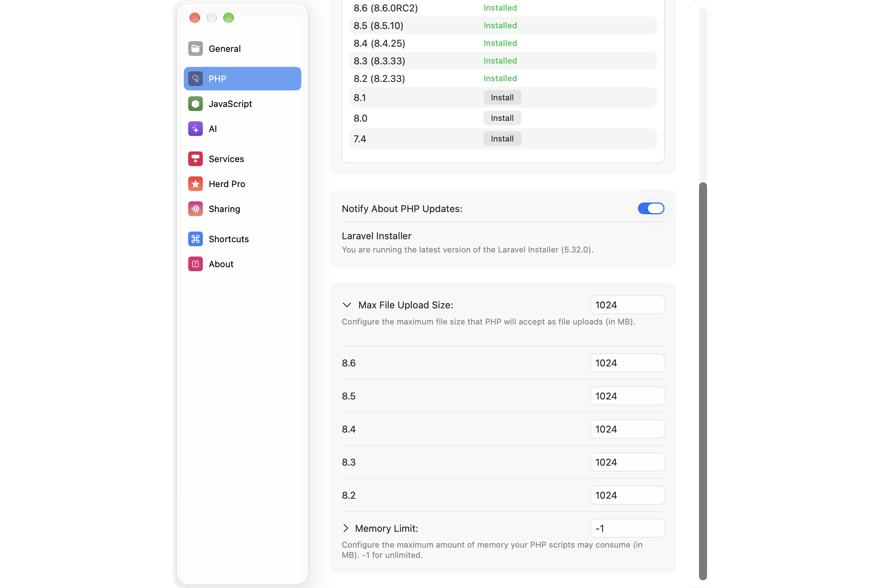Toggle Notify About PHP Updates switch
882x588 pixels.
[651, 208]
